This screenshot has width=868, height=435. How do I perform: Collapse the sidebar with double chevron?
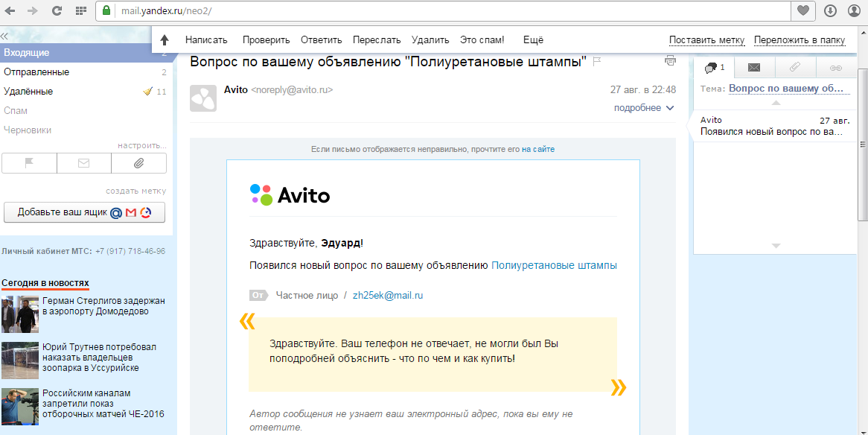(x=4, y=36)
